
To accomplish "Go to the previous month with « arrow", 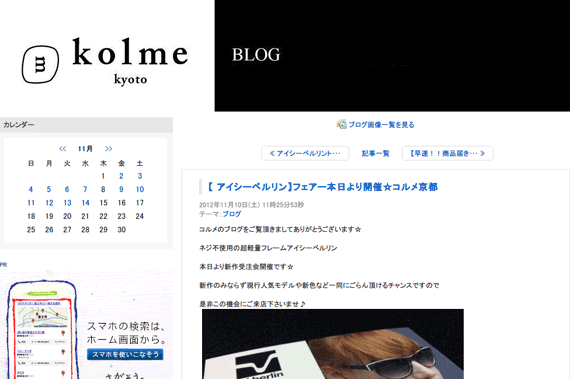I will (x=63, y=149).
